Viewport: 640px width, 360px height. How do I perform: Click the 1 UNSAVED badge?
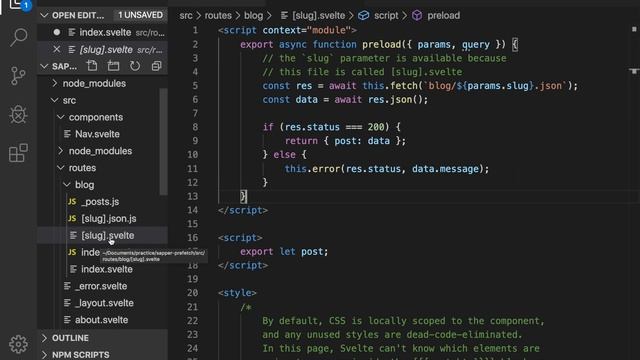(x=140, y=15)
